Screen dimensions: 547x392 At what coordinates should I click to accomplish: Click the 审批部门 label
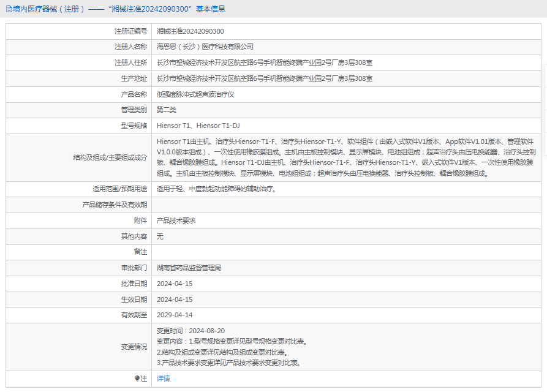(x=134, y=268)
